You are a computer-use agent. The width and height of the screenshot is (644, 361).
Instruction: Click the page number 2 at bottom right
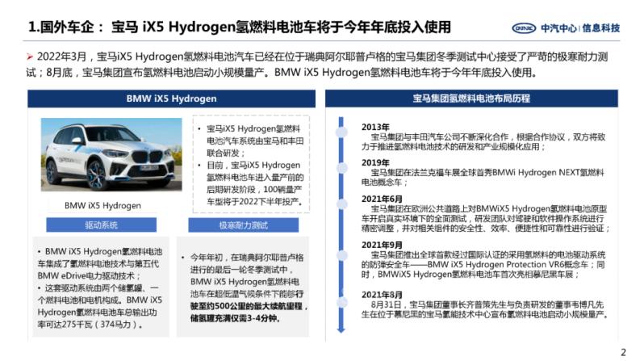pyautogui.click(x=622, y=351)
